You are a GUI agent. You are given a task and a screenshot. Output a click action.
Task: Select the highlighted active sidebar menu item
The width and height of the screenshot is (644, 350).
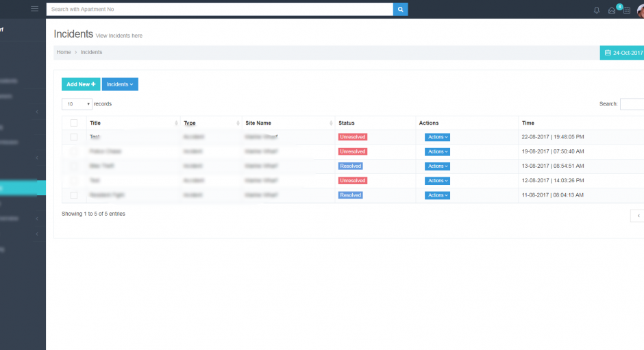pyautogui.click(x=23, y=188)
